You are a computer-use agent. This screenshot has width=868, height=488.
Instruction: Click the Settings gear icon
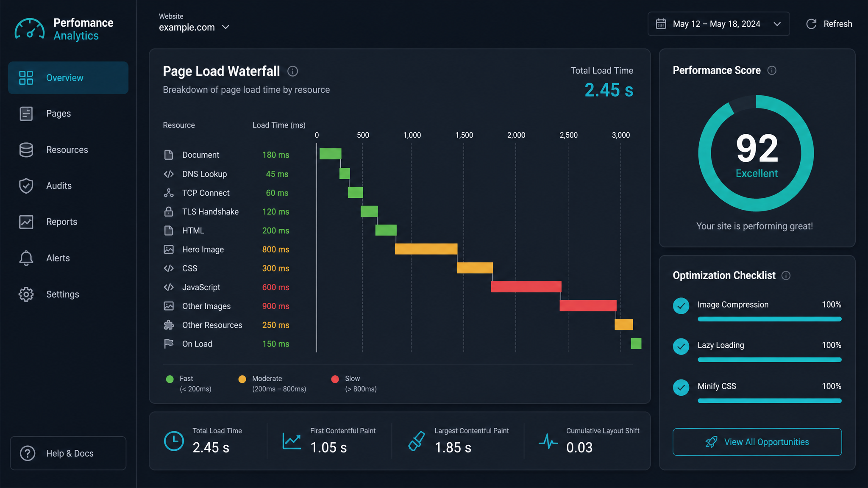(26, 294)
